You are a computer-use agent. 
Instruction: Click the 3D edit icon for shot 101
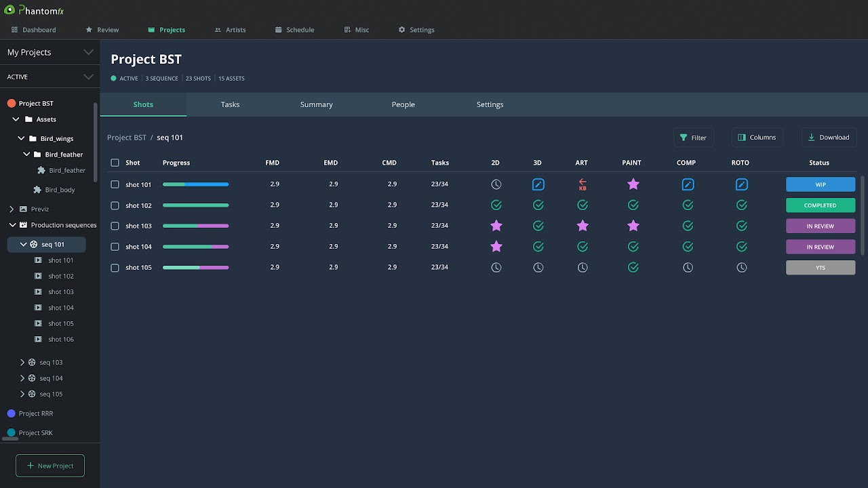(538, 184)
